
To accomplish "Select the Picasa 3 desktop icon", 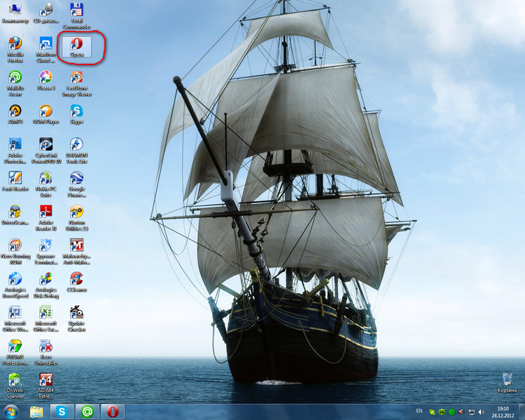I will (x=45, y=78).
